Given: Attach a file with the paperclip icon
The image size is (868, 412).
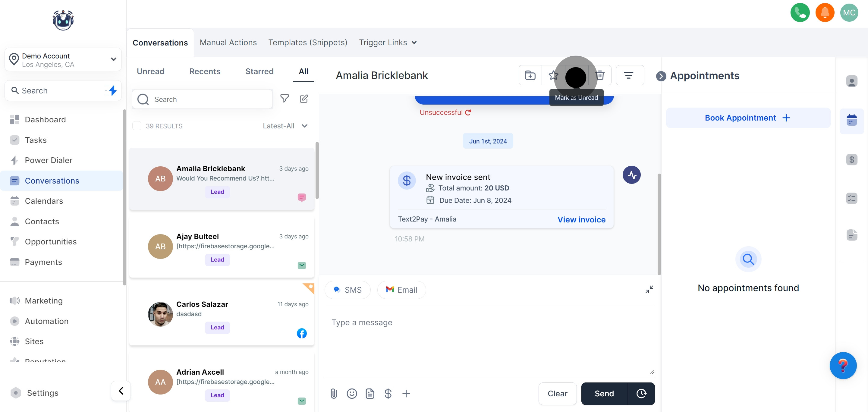Looking at the screenshot, I should tap(334, 393).
